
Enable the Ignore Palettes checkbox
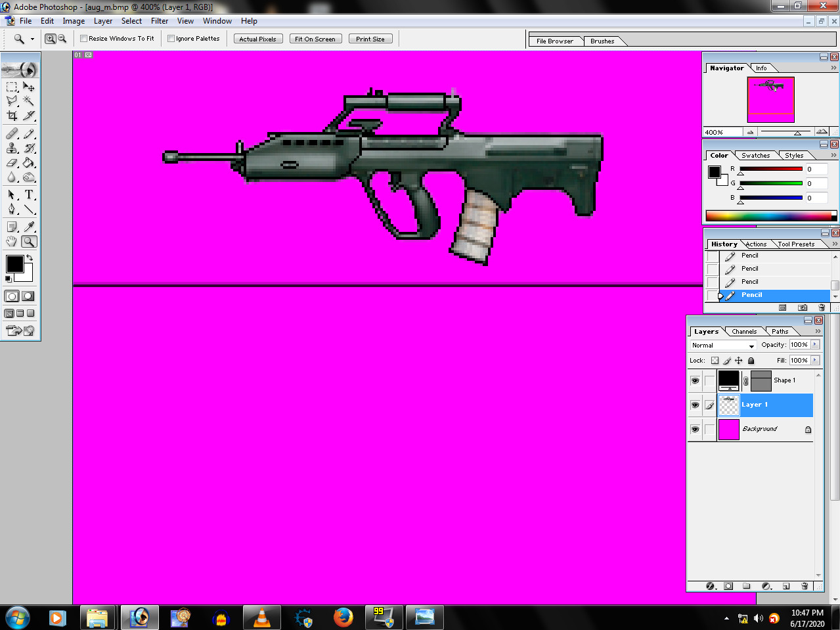[x=170, y=38]
